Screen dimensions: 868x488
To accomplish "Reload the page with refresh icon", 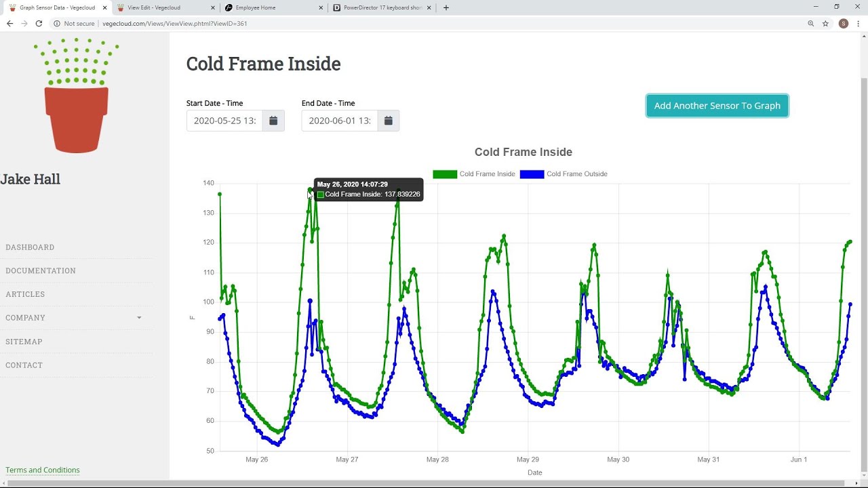I will [39, 23].
